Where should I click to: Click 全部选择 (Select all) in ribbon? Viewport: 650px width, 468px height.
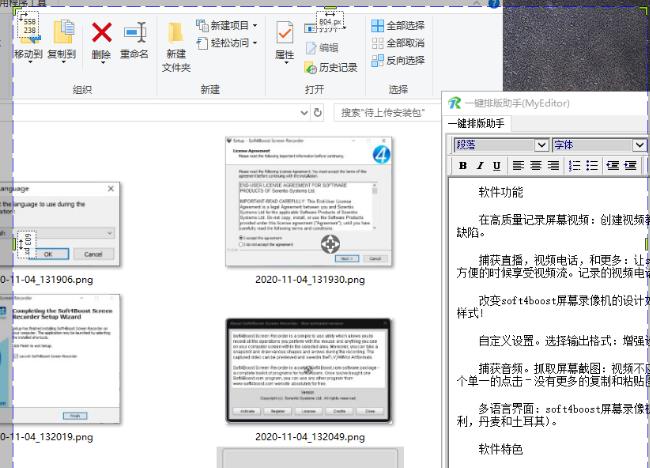(398, 26)
